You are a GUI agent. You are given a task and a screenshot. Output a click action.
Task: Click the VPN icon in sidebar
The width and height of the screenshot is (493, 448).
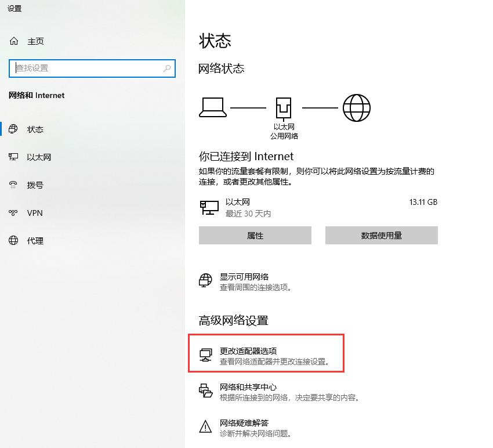pyautogui.click(x=13, y=212)
